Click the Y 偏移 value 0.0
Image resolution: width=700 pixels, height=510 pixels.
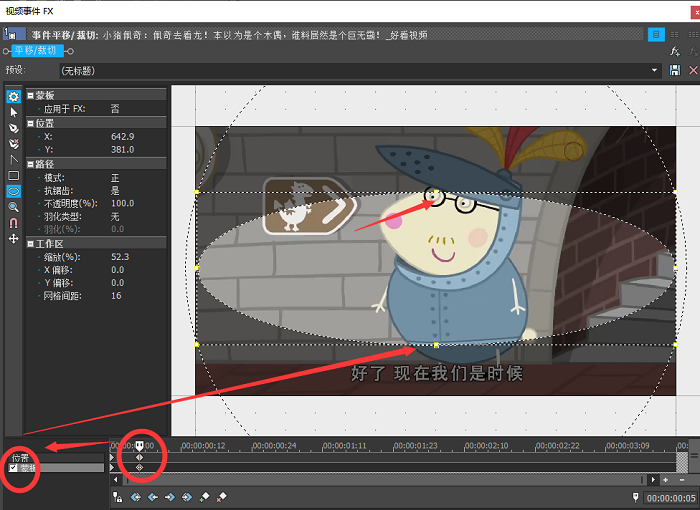117,283
